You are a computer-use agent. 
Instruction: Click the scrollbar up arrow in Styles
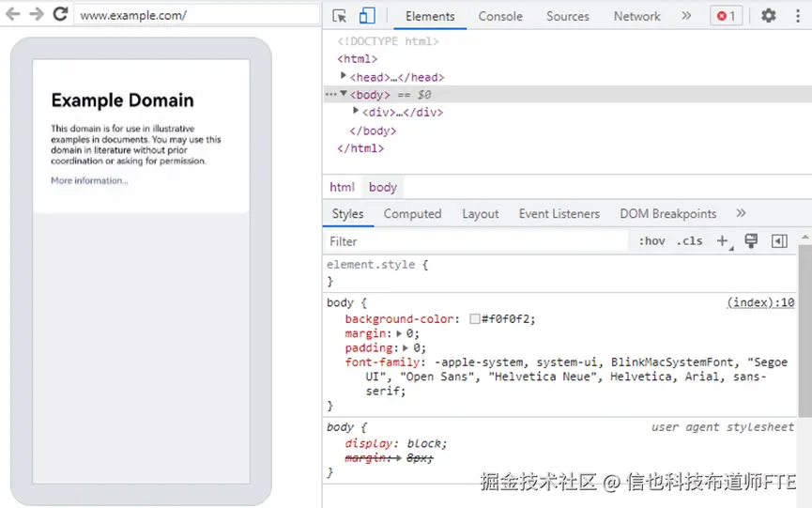coord(804,237)
